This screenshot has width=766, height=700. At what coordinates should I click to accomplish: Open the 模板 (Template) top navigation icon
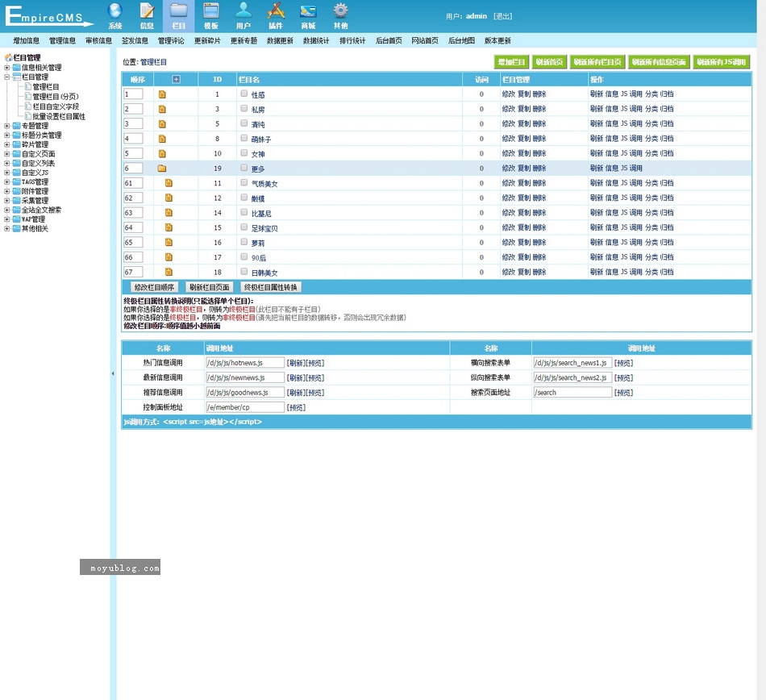(x=211, y=15)
